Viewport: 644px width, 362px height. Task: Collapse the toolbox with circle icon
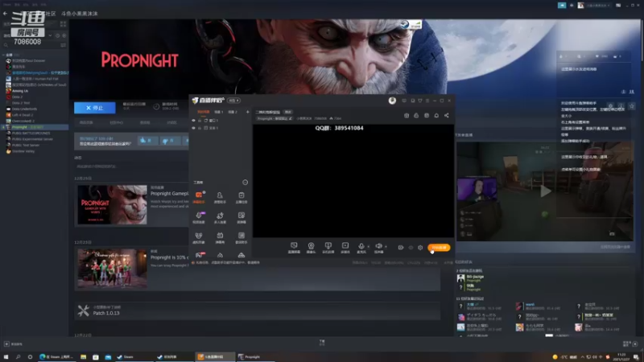click(245, 183)
